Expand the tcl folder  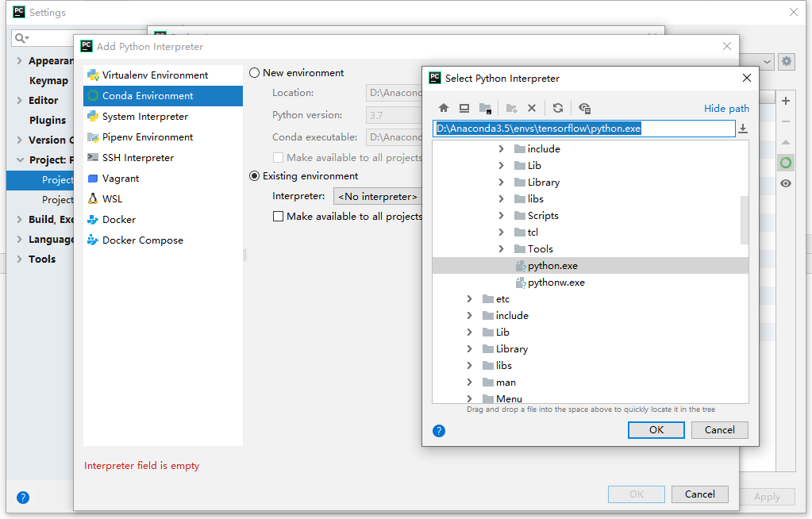[501, 232]
